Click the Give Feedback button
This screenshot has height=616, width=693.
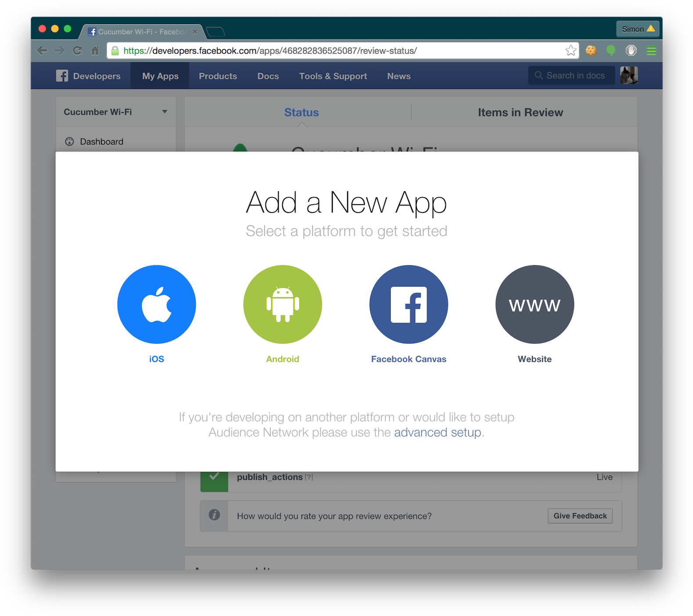(580, 516)
